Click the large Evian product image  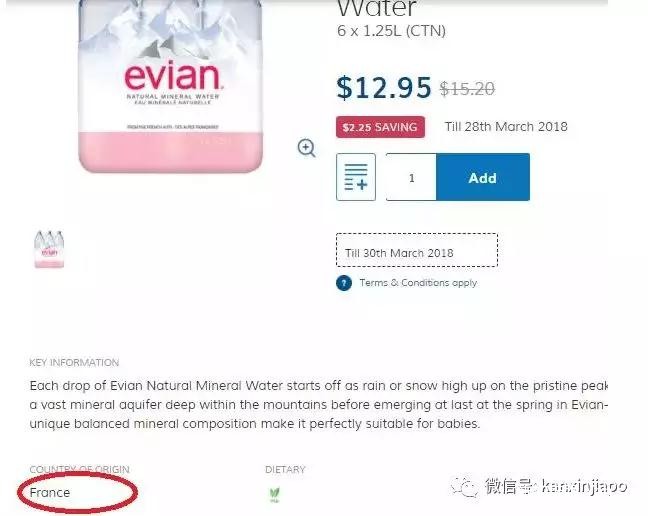pyautogui.click(x=170, y=86)
